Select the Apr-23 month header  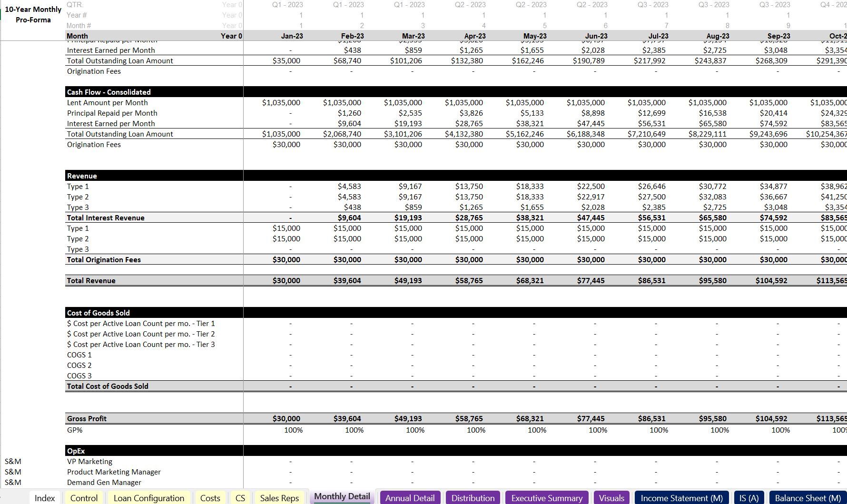[x=475, y=36]
